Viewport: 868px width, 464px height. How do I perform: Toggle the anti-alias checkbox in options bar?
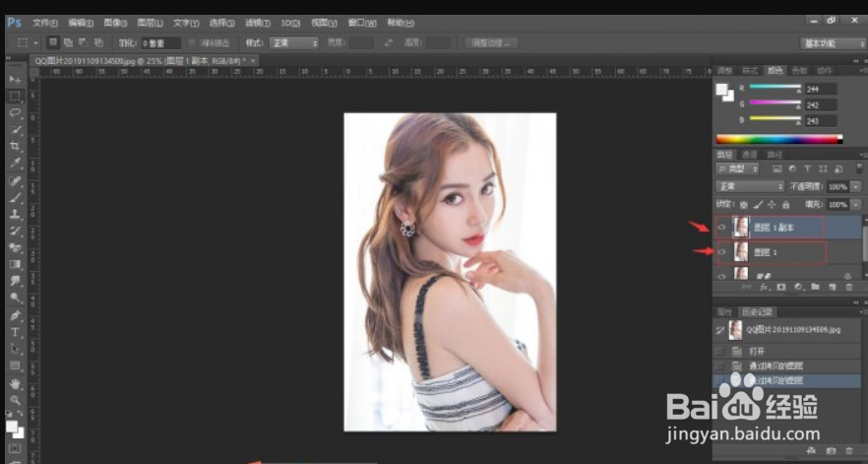(x=192, y=42)
